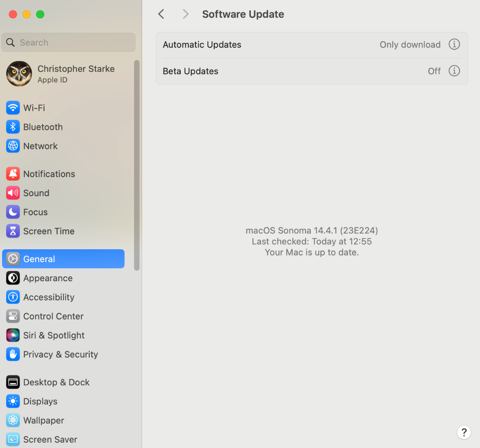Click the sidebar scrollbar thumb
This screenshot has height=448, width=480.
(x=137, y=166)
